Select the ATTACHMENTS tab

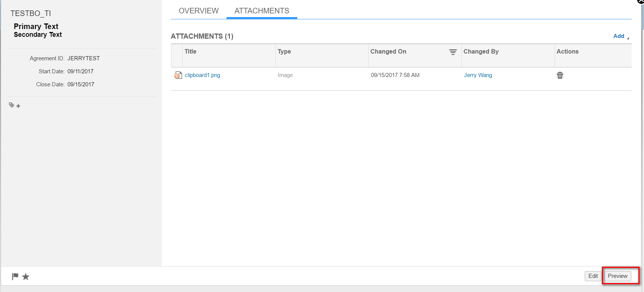click(262, 11)
